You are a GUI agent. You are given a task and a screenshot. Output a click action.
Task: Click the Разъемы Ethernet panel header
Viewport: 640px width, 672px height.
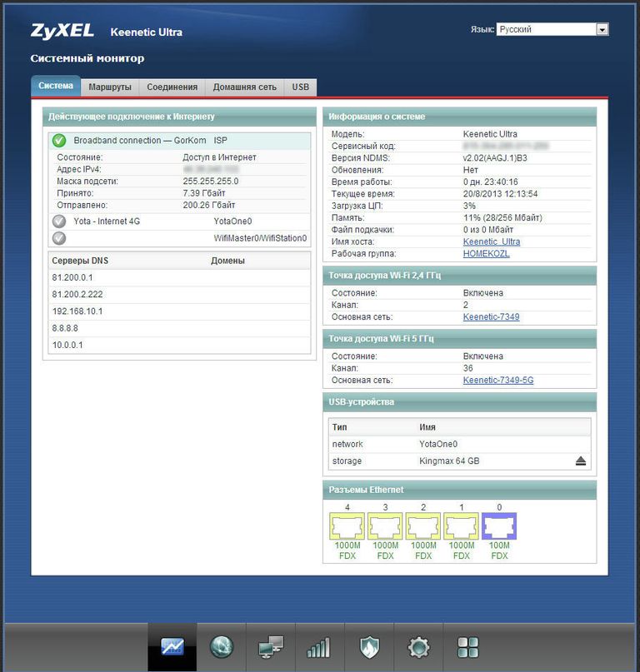coord(459,490)
